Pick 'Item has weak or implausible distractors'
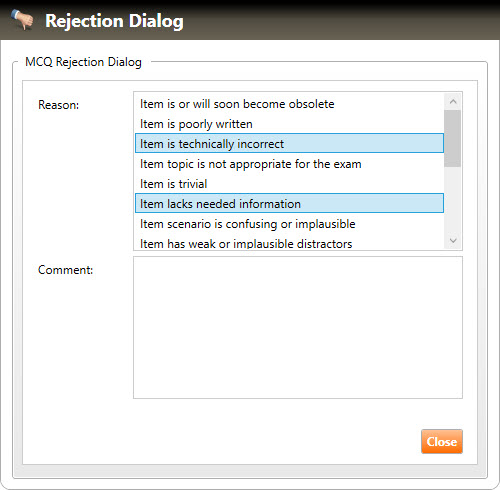 click(289, 243)
